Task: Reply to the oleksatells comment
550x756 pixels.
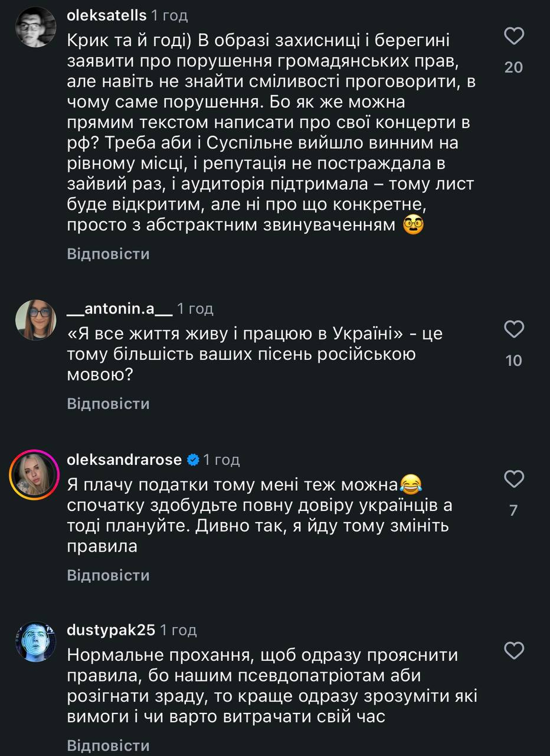Action: pyautogui.click(x=109, y=254)
